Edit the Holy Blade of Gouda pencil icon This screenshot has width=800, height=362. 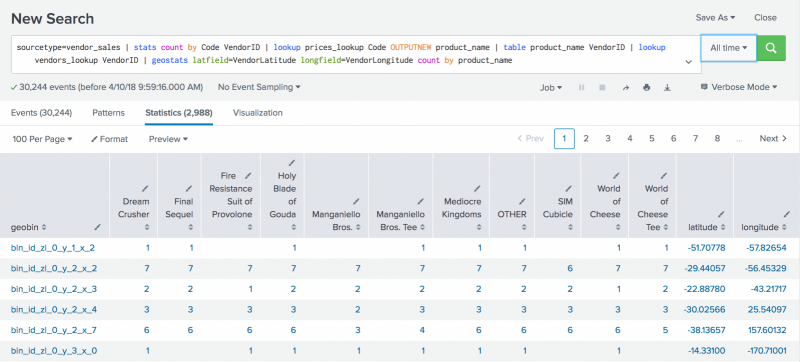291,163
